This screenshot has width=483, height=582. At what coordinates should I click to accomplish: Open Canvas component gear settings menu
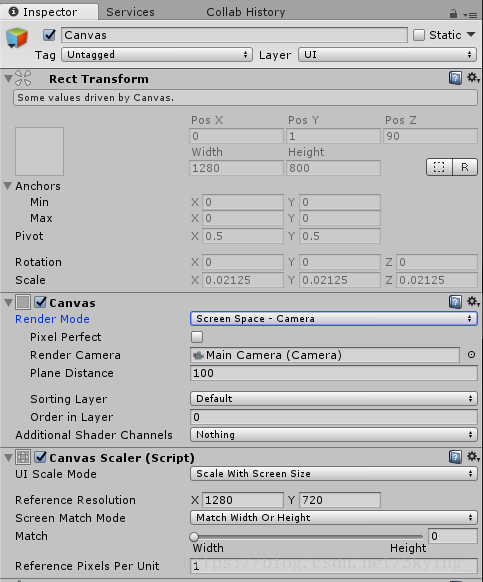click(473, 301)
